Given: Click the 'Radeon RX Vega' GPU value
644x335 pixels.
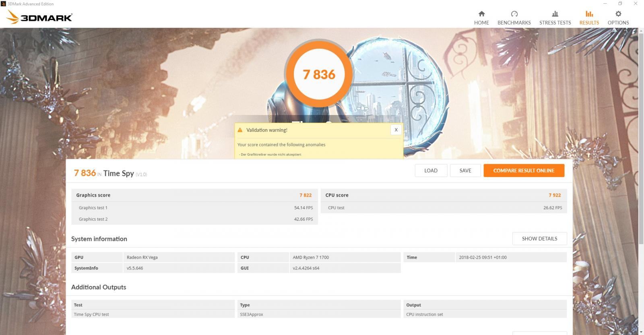Looking at the screenshot, I should tap(142, 257).
